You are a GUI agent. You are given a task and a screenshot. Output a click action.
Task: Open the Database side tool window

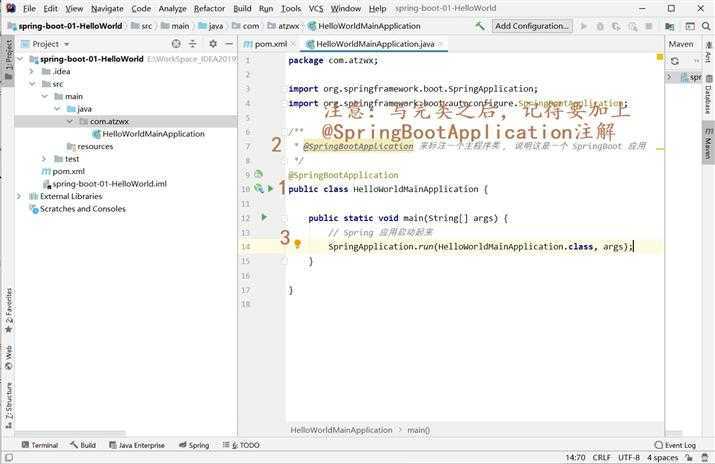[x=708, y=96]
